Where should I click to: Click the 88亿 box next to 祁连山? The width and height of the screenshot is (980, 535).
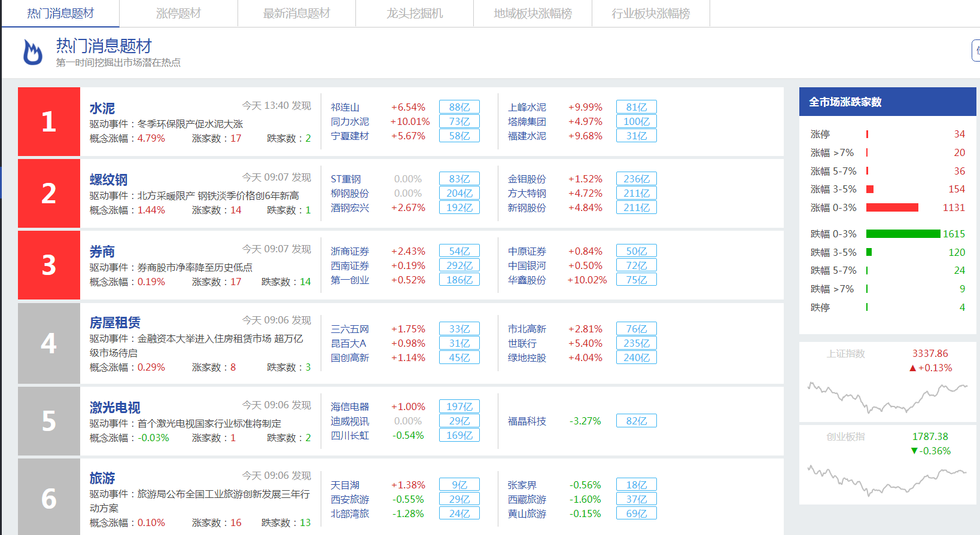click(x=459, y=107)
